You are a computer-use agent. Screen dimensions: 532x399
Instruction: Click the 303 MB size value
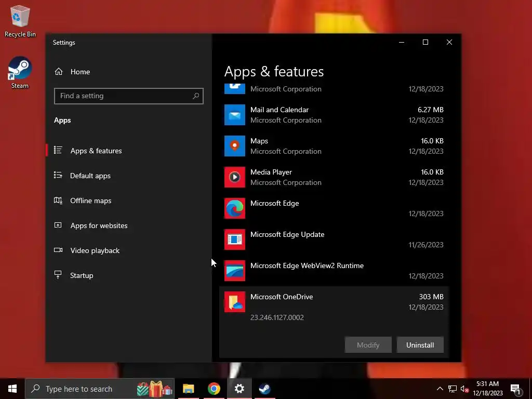(431, 297)
